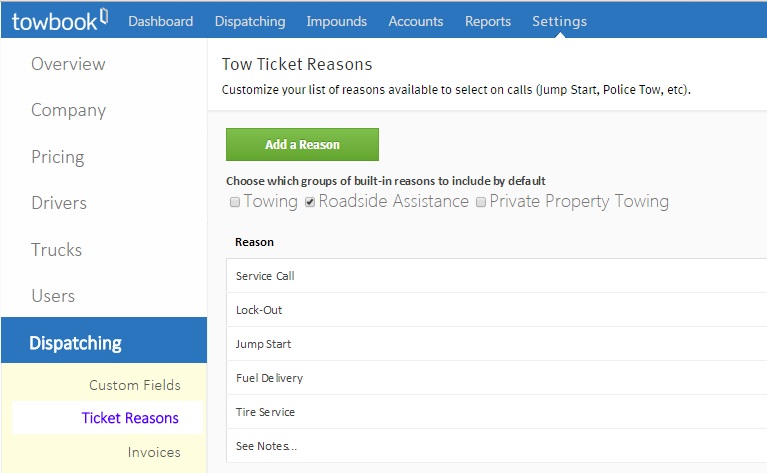Image resolution: width=767 pixels, height=473 pixels.
Task: Open Invoices submenu item
Action: pos(154,452)
